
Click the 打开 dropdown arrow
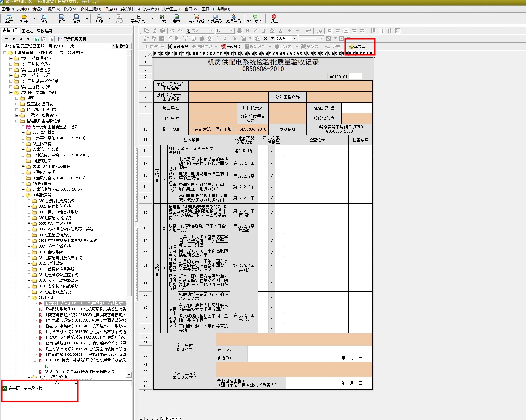click(x=34, y=19)
